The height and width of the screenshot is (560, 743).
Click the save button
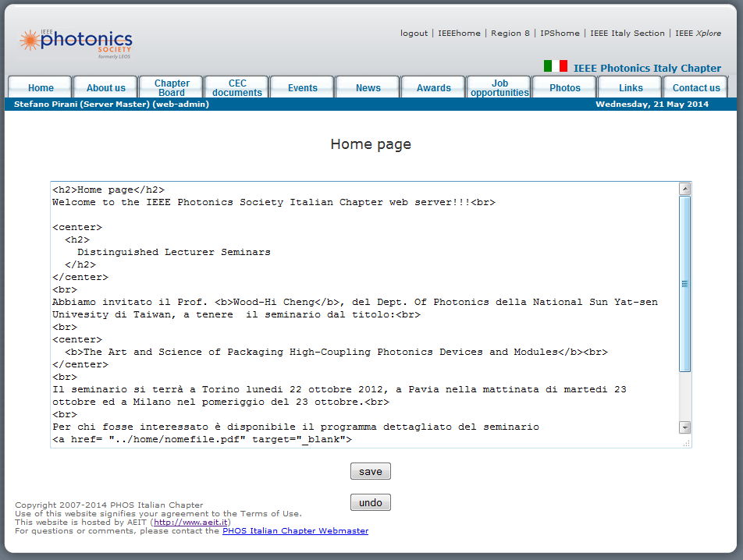(x=371, y=471)
